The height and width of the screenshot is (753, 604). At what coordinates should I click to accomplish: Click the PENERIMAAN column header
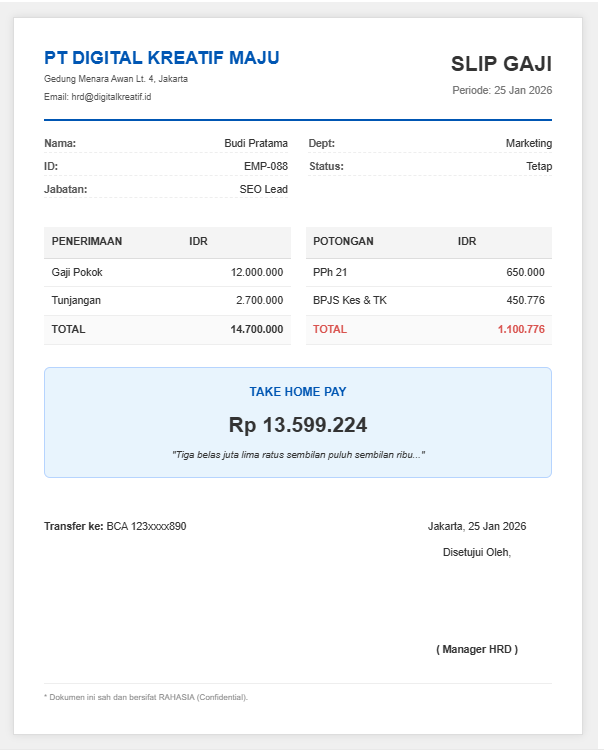click(x=87, y=241)
